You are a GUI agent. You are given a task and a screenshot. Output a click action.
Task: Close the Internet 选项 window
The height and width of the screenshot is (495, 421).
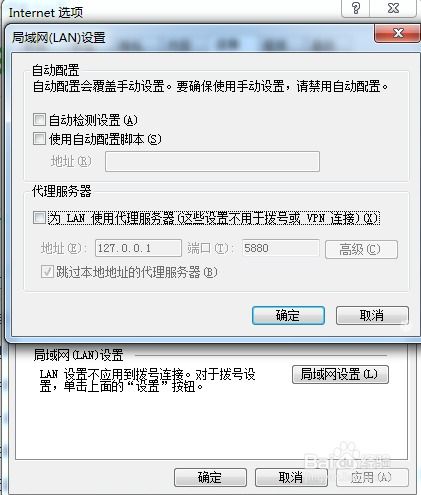coord(393,8)
